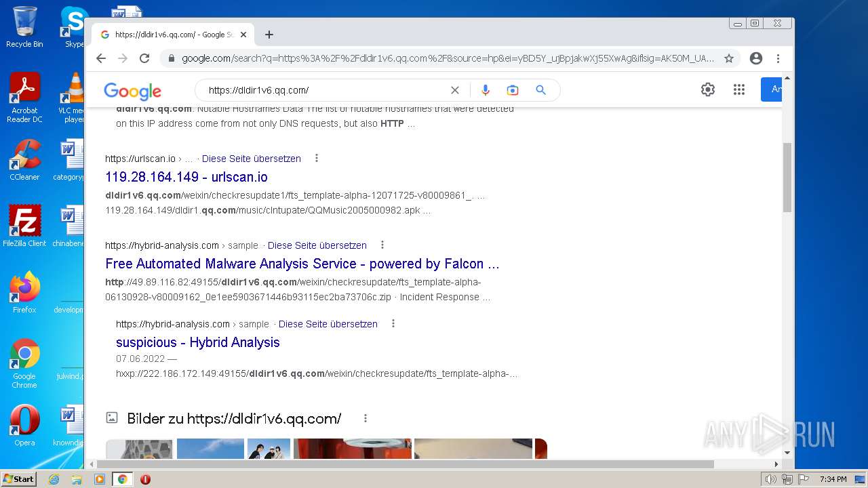Click Chrome taskbar button
Screen dimensions: 868x488
pyautogui.click(x=123, y=479)
